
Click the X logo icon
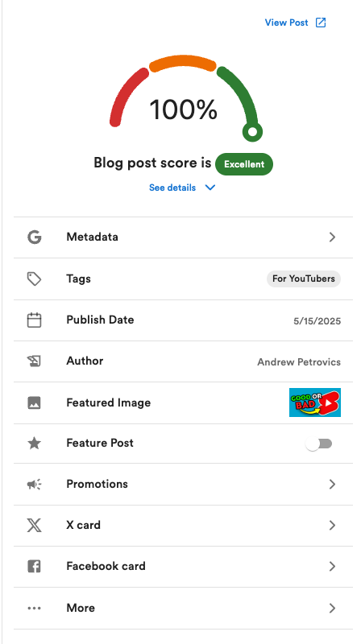click(34, 526)
